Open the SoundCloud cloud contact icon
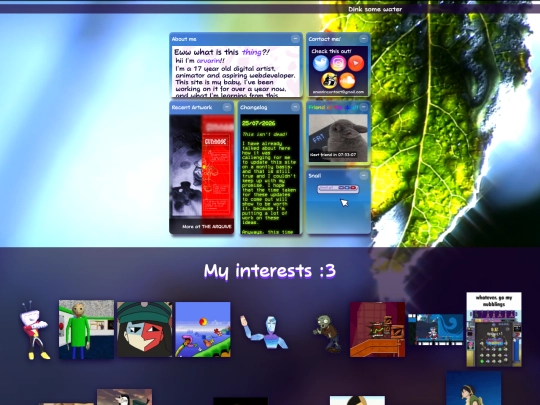 click(347, 81)
